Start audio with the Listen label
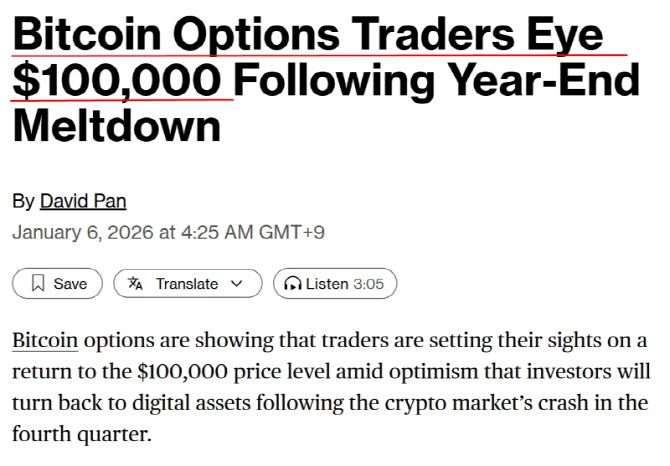 coord(327,284)
